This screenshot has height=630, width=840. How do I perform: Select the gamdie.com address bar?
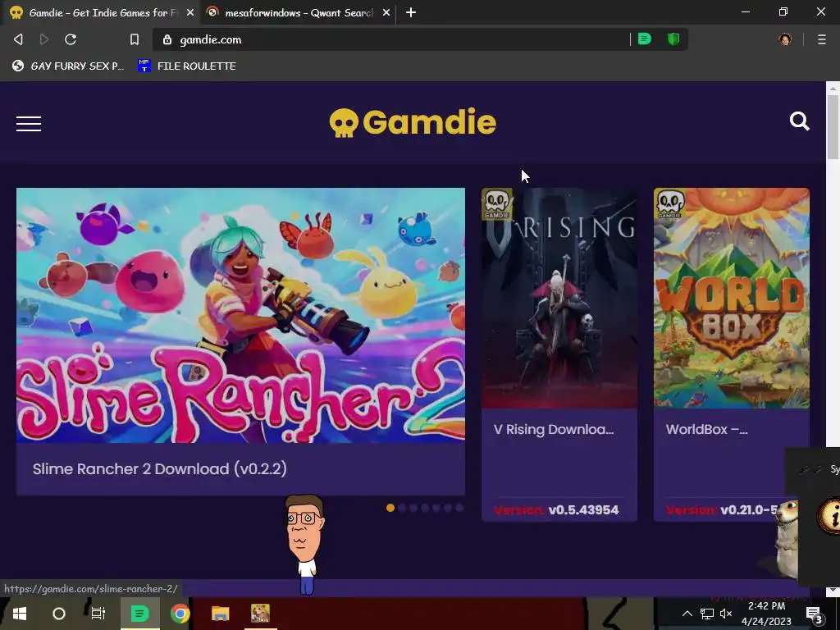(391, 39)
